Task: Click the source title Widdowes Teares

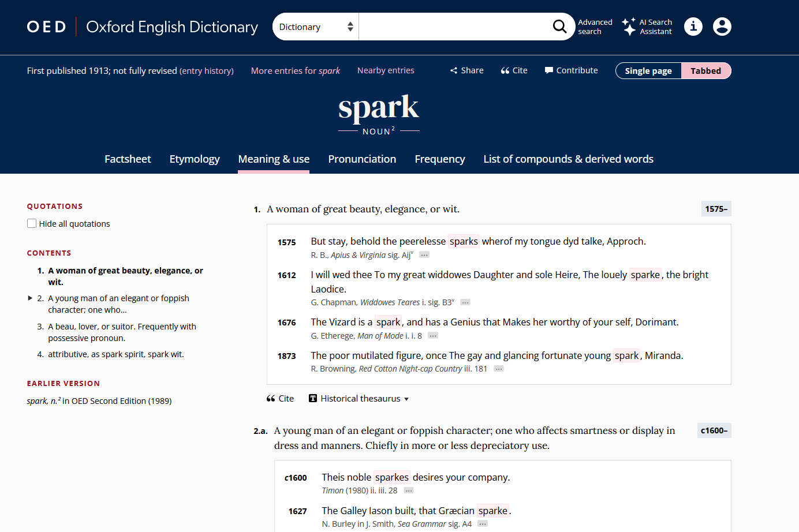Action: coord(390,302)
